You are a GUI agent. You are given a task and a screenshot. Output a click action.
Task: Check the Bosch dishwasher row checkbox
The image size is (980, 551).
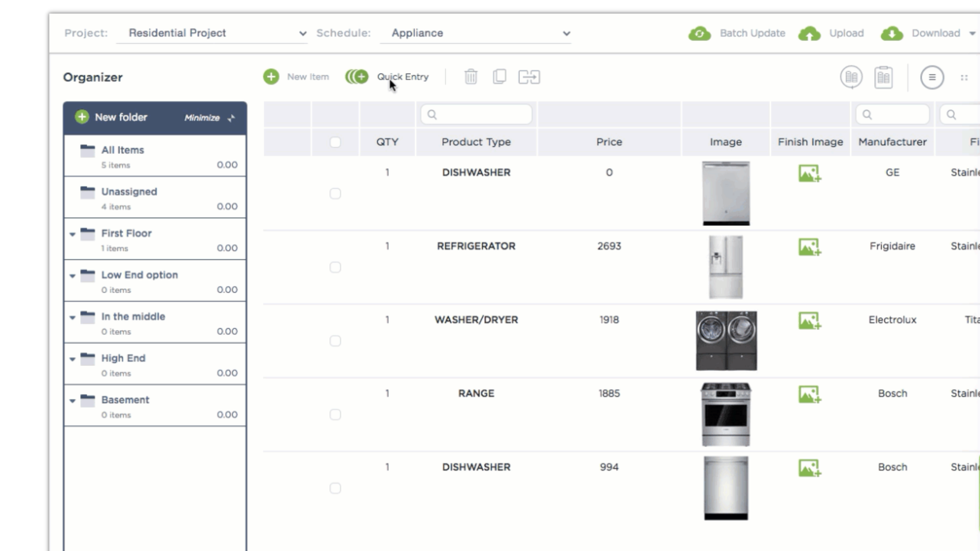pyautogui.click(x=335, y=488)
